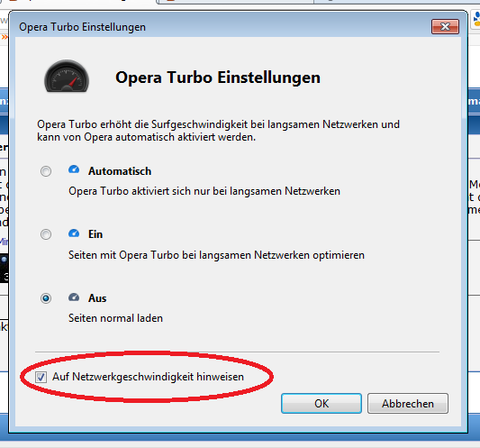
Task: Click the "Opera Turbo aktiviert sich nur" description
Action: pyautogui.click(x=204, y=191)
